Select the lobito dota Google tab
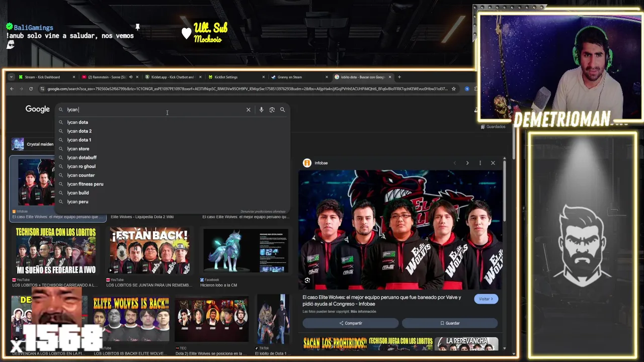Image resolution: width=644 pixels, height=362 pixels. tap(362, 77)
